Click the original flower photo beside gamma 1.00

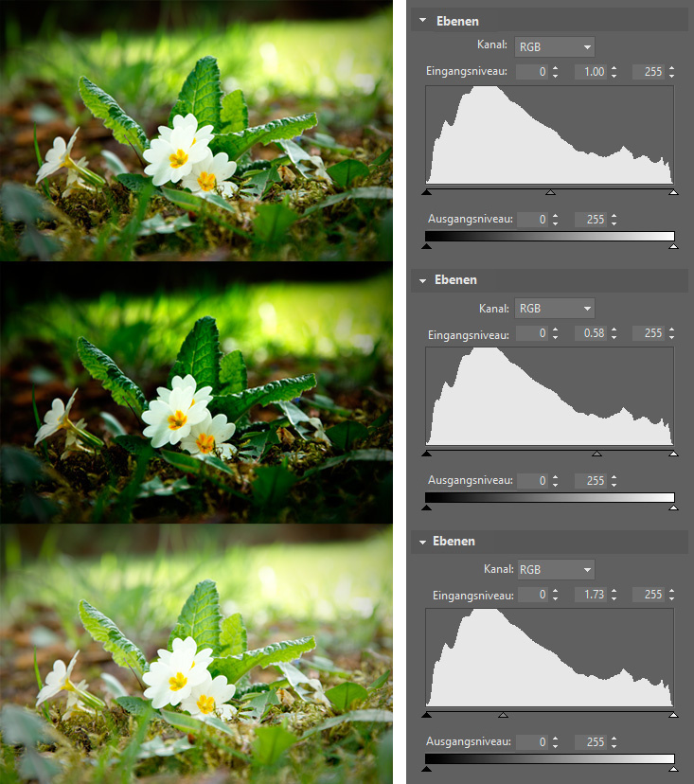[196, 130]
